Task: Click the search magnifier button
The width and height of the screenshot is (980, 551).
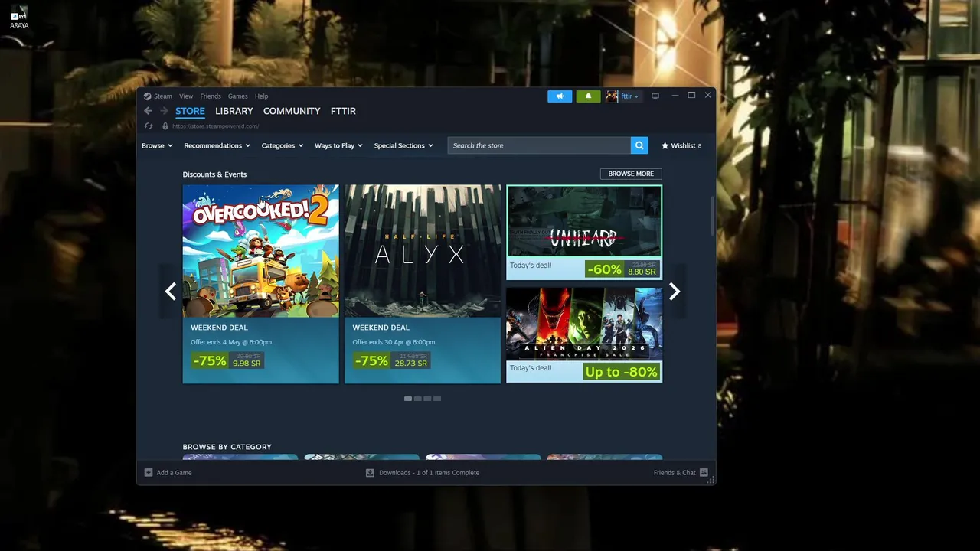Action: tap(639, 145)
